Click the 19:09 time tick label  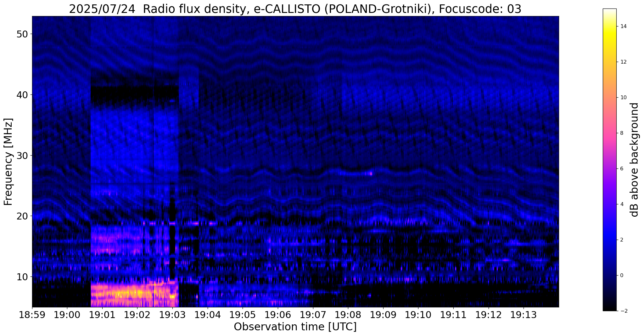383,315
